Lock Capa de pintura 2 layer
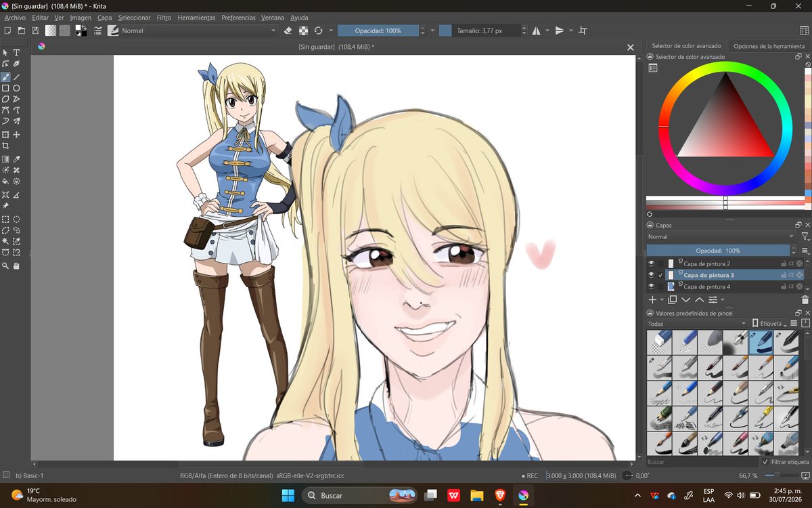This screenshot has height=508, width=812. [783, 263]
